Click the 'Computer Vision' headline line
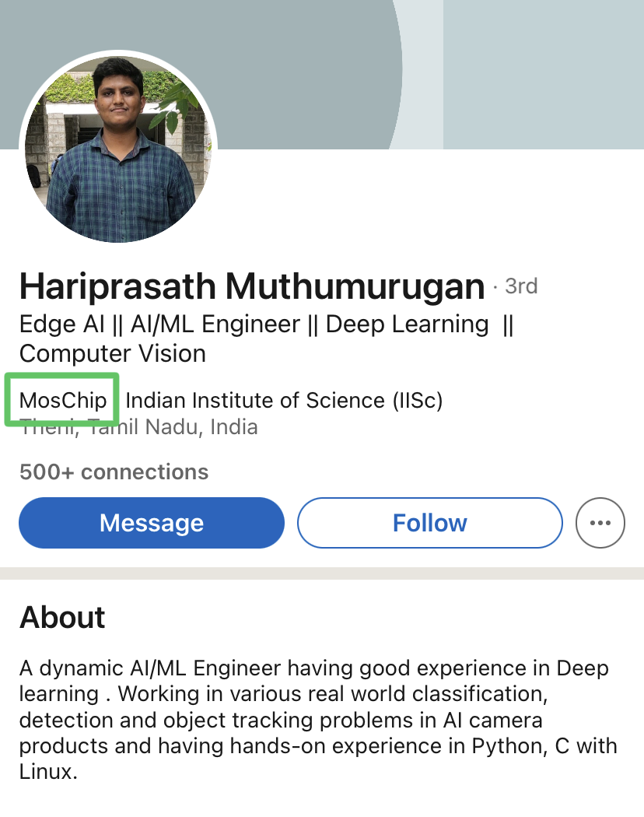 tap(113, 353)
